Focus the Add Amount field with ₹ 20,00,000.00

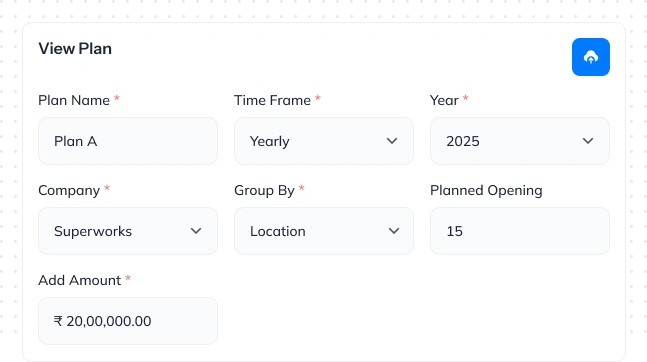pos(128,321)
